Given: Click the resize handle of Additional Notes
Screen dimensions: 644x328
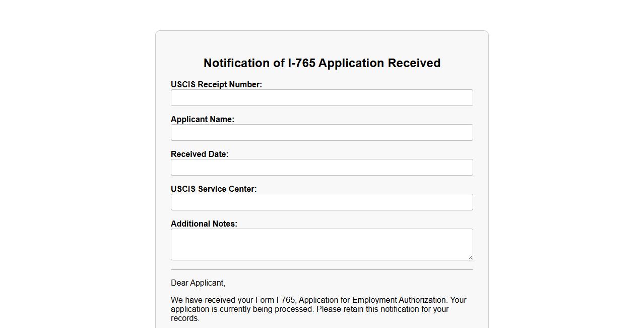Looking at the screenshot, I should pos(470,257).
